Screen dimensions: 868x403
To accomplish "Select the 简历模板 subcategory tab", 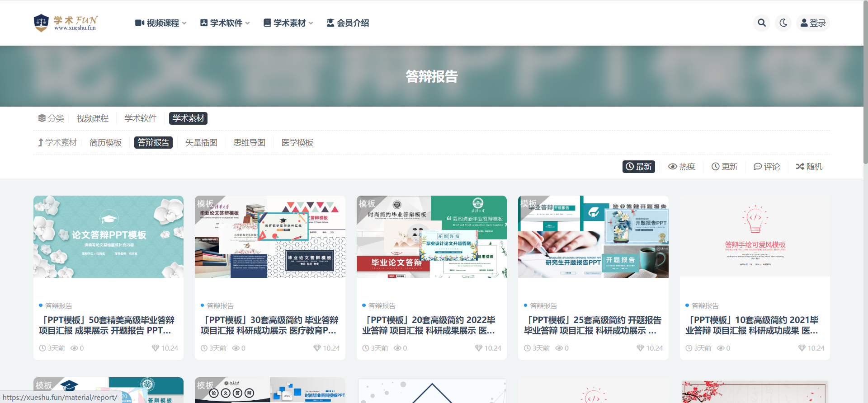I will (x=105, y=143).
